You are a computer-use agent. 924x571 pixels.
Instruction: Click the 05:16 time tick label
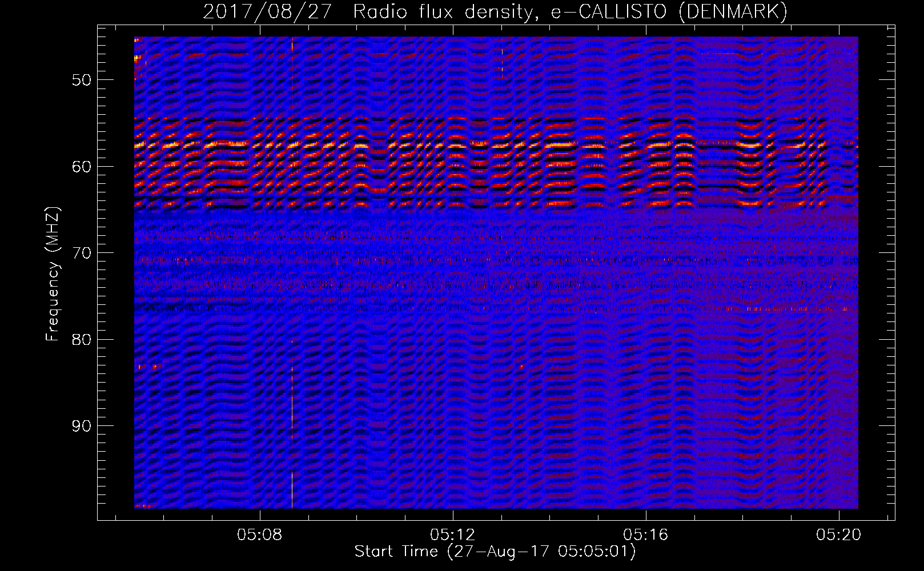(646, 535)
